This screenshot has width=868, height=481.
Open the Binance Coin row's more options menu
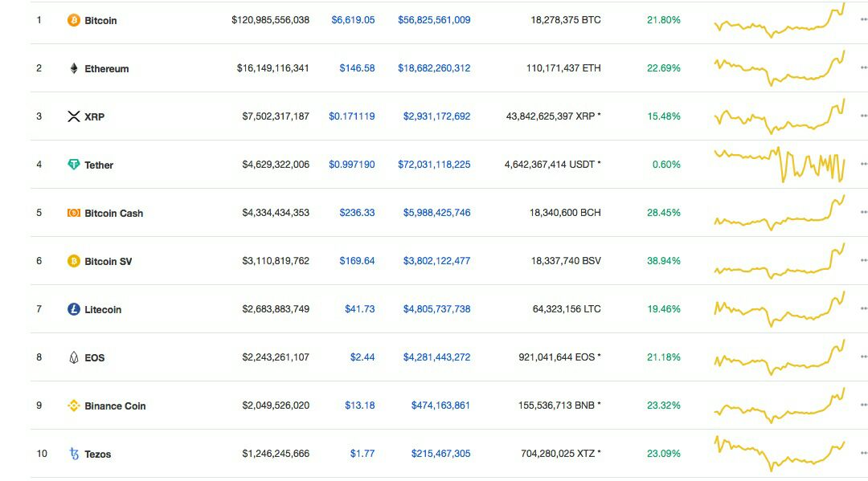tap(863, 405)
